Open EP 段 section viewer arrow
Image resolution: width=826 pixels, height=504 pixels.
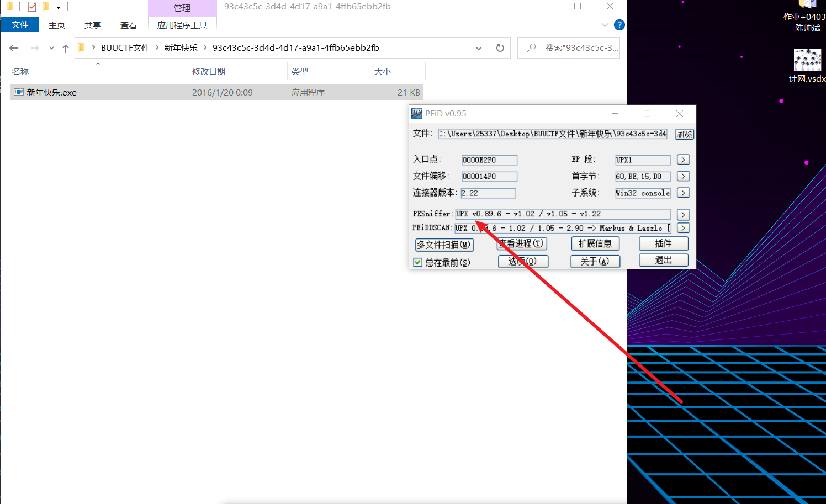[x=683, y=160]
